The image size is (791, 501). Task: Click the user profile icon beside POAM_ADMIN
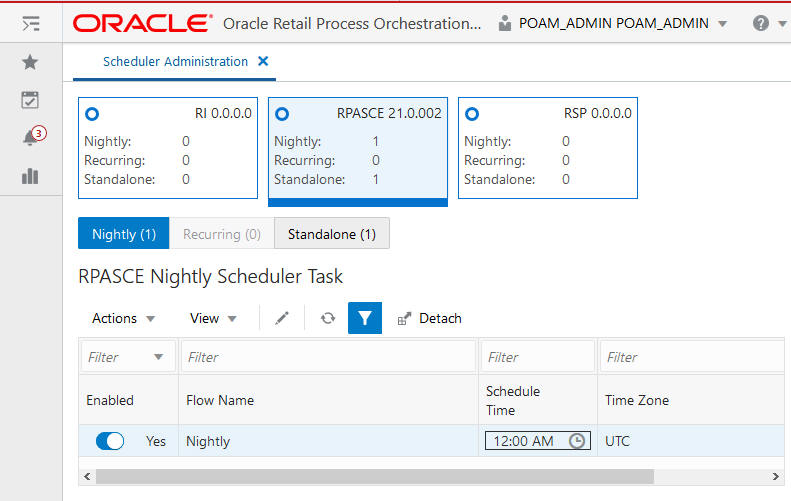[504, 23]
